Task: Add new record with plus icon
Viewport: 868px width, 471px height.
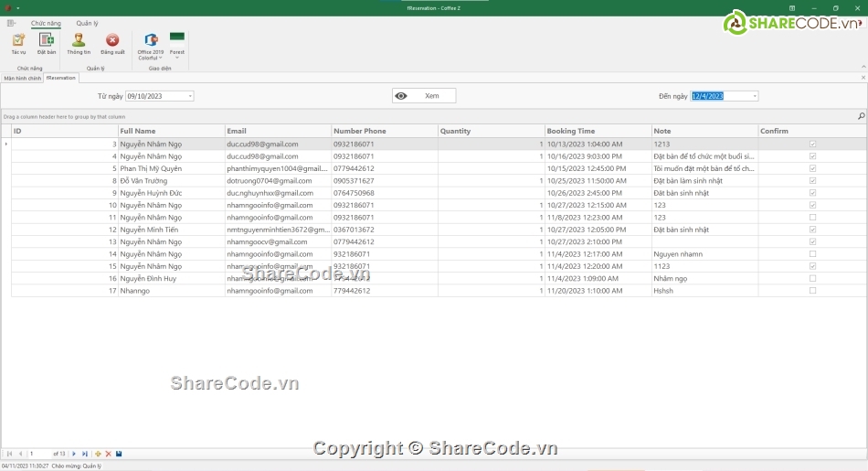Action: [98, 454]
